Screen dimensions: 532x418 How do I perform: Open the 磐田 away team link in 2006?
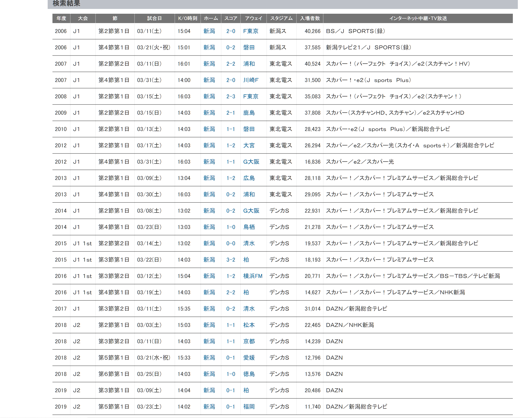249,47
